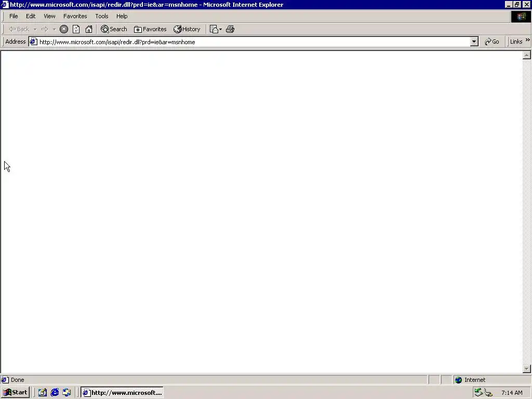Close the Internet Explorer window
Image resolution: width=532 pixels, height=399 pixels.
526,4
